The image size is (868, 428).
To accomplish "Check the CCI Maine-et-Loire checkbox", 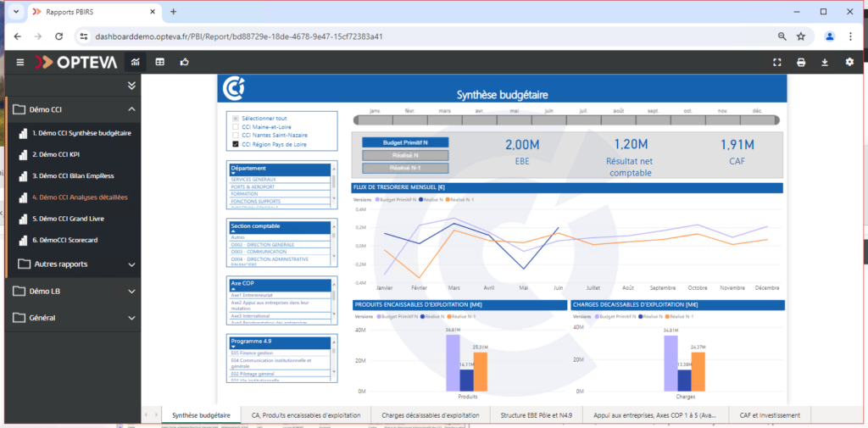I will tap(236, 126).
